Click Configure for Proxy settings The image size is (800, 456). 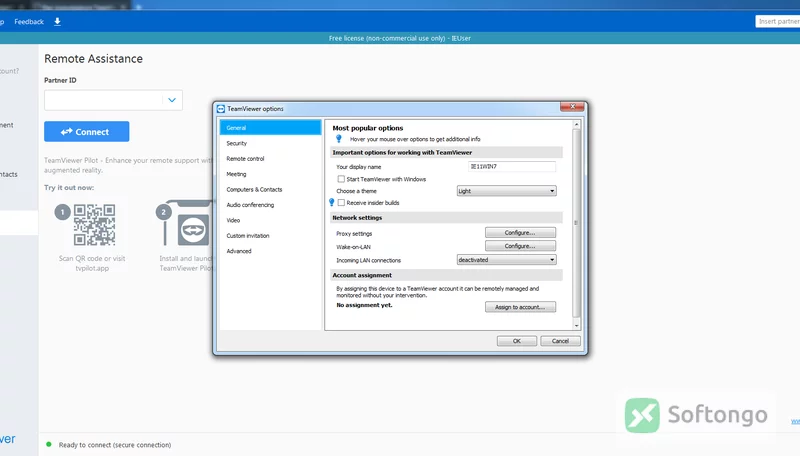pyautogui.click(x=520, y=233)
